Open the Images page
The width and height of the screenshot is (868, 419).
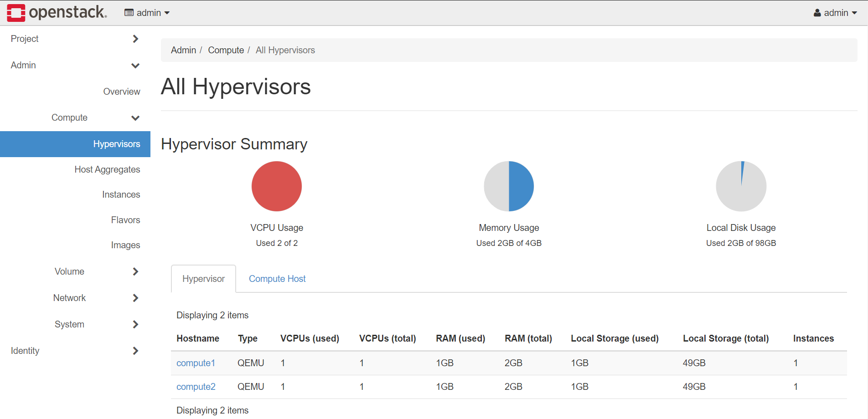[125, 245]
